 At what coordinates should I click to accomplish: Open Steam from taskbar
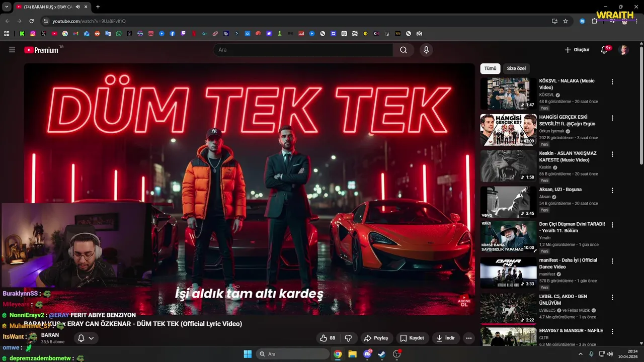coord(382,354)
